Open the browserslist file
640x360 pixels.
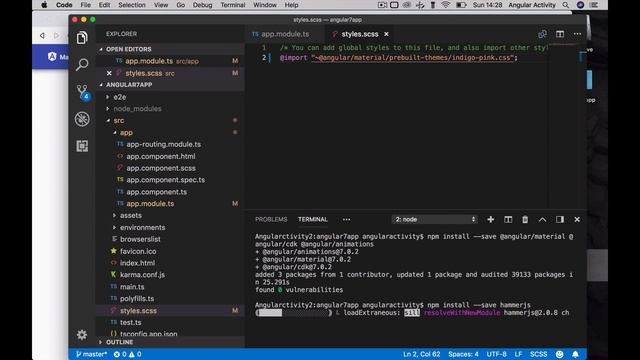coord(140,240)
